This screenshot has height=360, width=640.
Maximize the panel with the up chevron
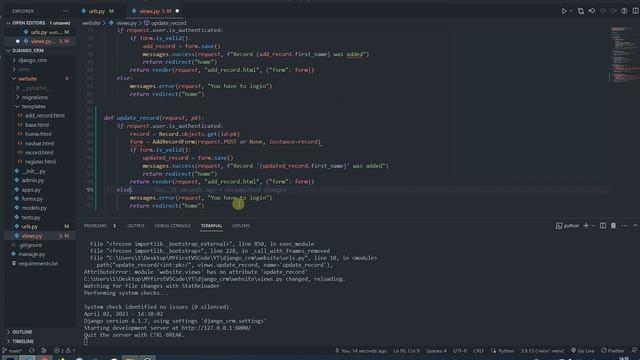(x=635, y=226)
